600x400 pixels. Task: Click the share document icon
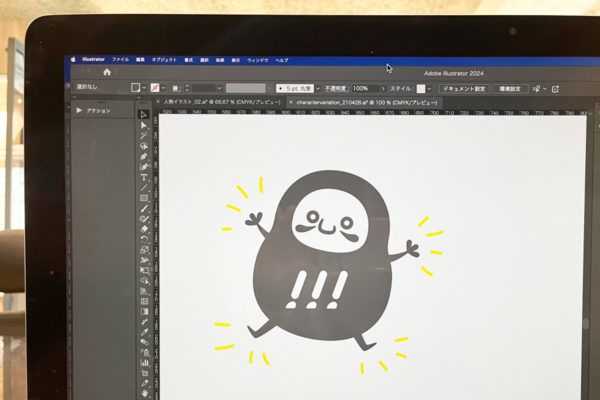[555, 89]
